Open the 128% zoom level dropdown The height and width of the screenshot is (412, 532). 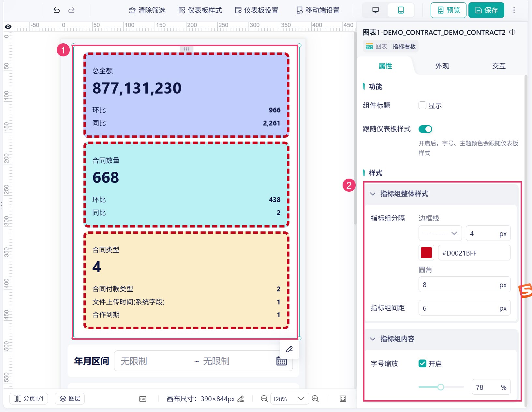click(289, 399)
